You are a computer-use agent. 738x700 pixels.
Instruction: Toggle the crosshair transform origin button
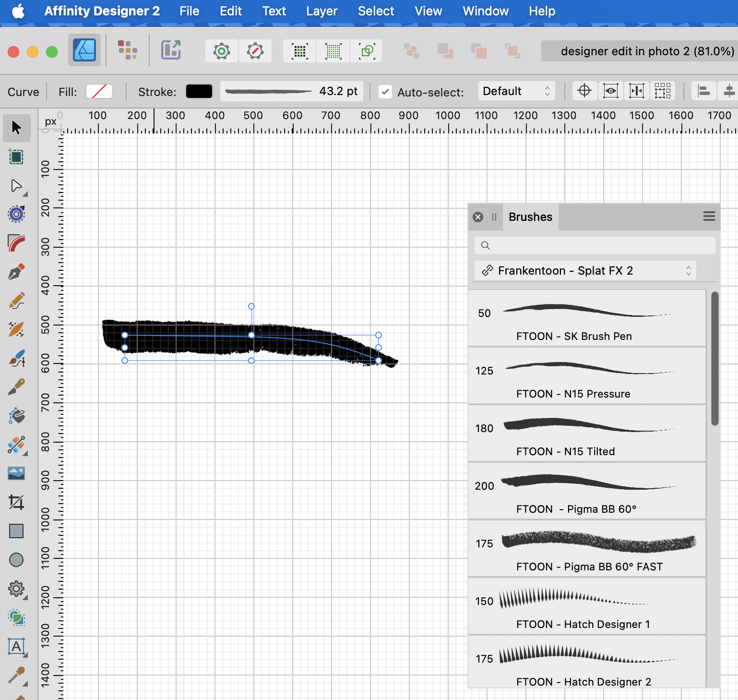tap(584, 91)
